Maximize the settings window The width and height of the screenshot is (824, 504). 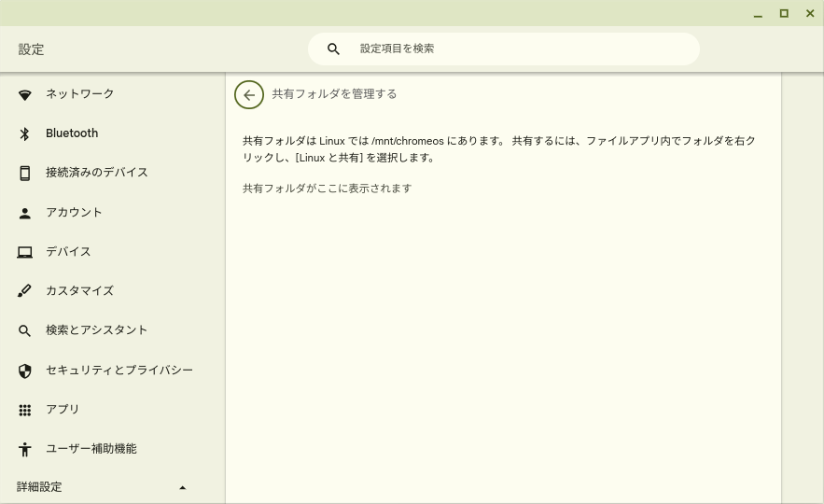784,14
